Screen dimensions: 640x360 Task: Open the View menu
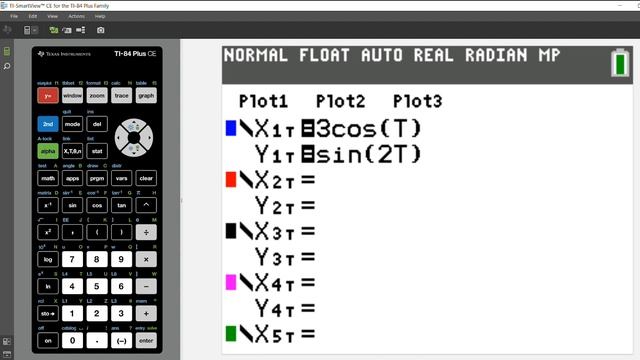[x=52, y=16]
